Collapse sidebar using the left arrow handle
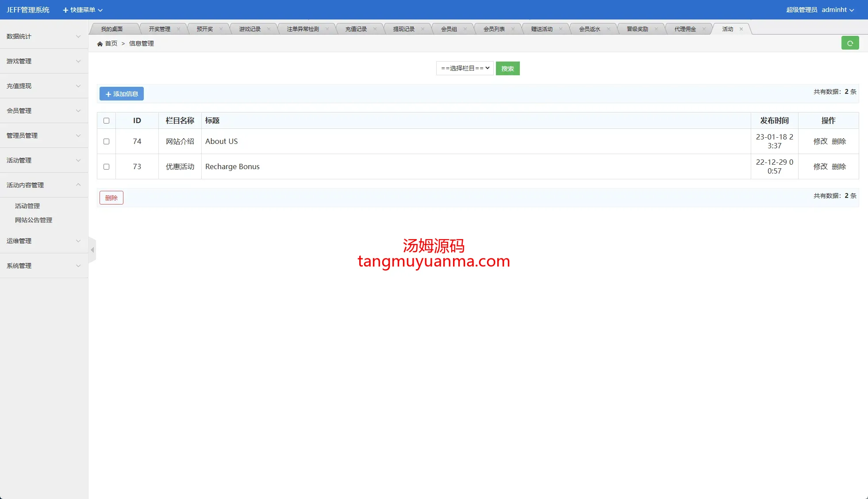Image resolution: width=868 pixels, height=499 pixels. (x=92, y=250)
